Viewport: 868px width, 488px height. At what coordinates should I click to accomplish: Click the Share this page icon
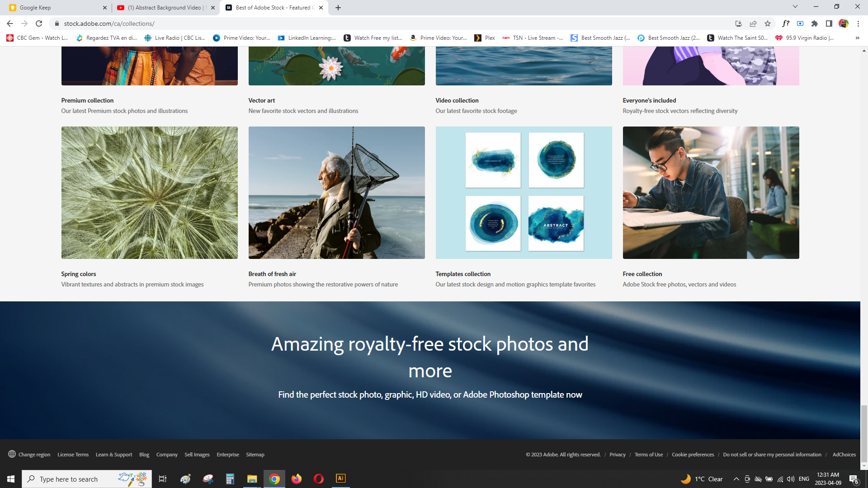[x=753, y=23]
